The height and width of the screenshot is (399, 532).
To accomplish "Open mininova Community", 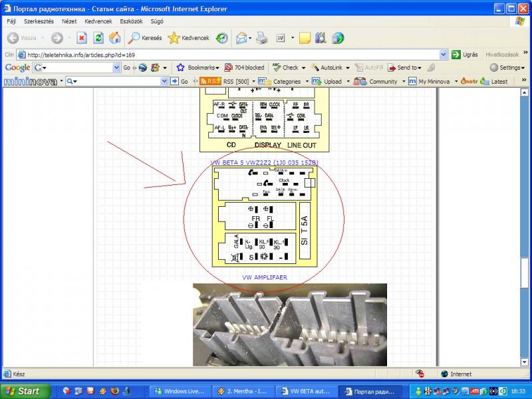I will 375,81.
